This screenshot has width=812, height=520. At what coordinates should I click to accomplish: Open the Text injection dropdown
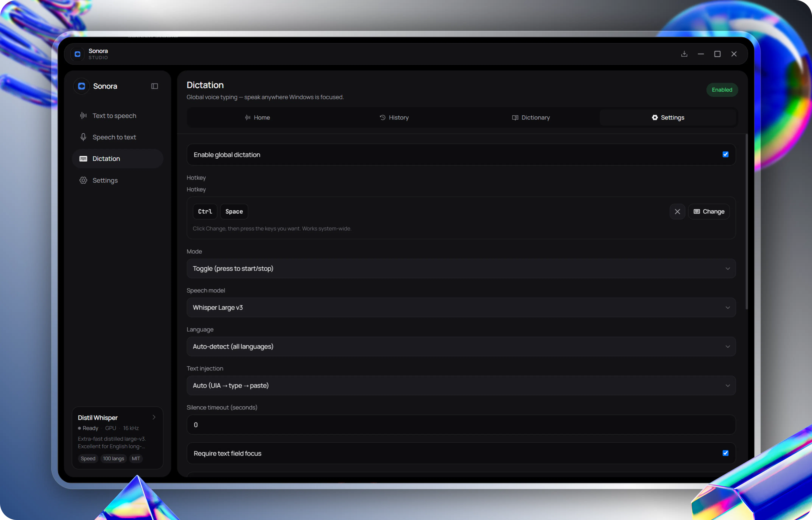(461, 385)
